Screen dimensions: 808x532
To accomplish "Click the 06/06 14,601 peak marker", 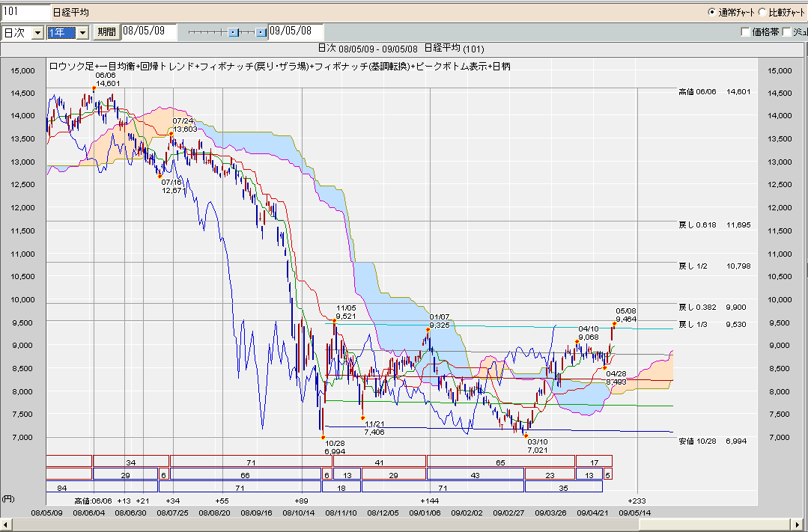I will click(x=94, y=88).
